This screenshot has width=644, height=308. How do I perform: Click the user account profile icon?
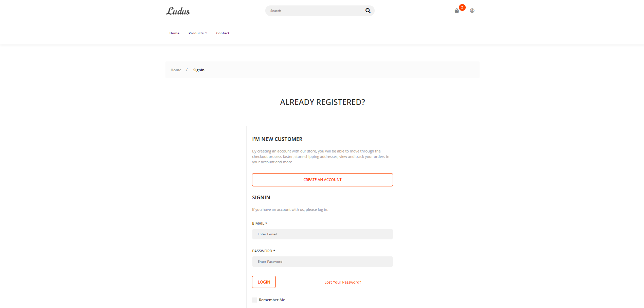coord(472,11)
